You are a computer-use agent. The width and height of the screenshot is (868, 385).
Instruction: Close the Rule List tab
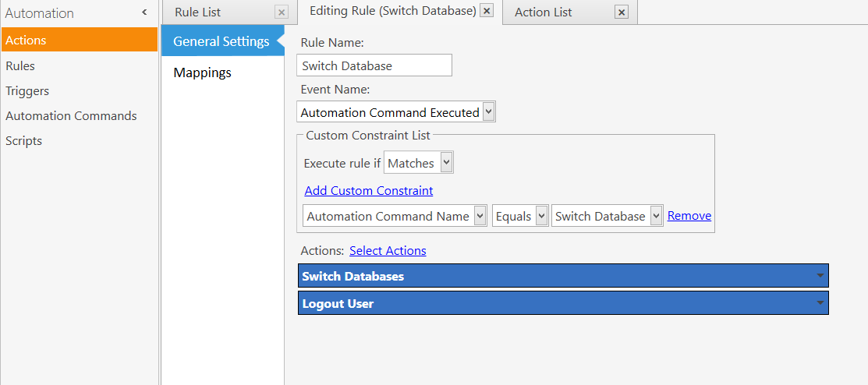[282, 12]
